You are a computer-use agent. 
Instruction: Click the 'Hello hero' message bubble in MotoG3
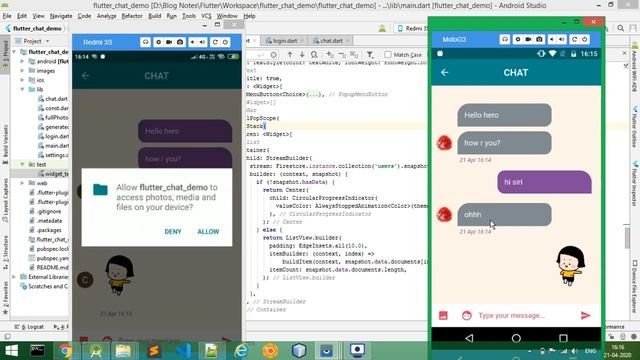[504, 115]
